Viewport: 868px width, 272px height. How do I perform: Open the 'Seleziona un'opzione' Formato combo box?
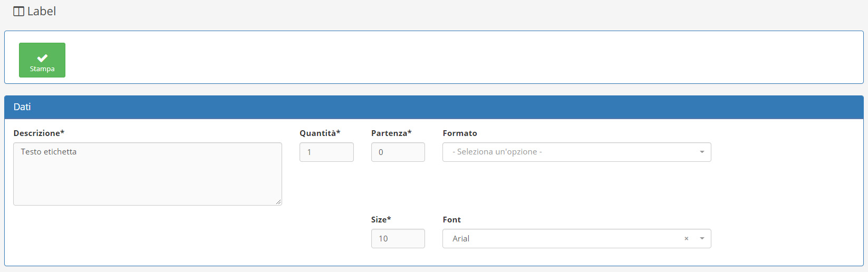(570, 152)
